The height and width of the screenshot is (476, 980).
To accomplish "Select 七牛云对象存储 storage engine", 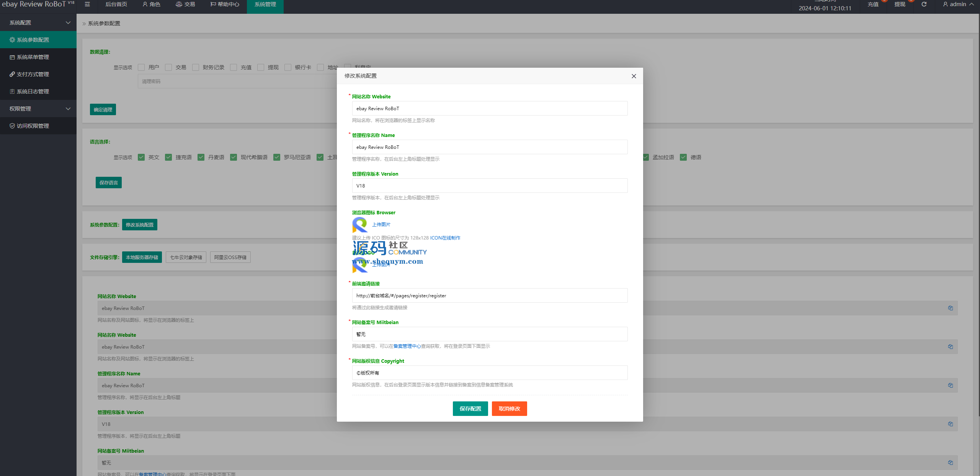I will pyautogui.click(x=186, y=257).
